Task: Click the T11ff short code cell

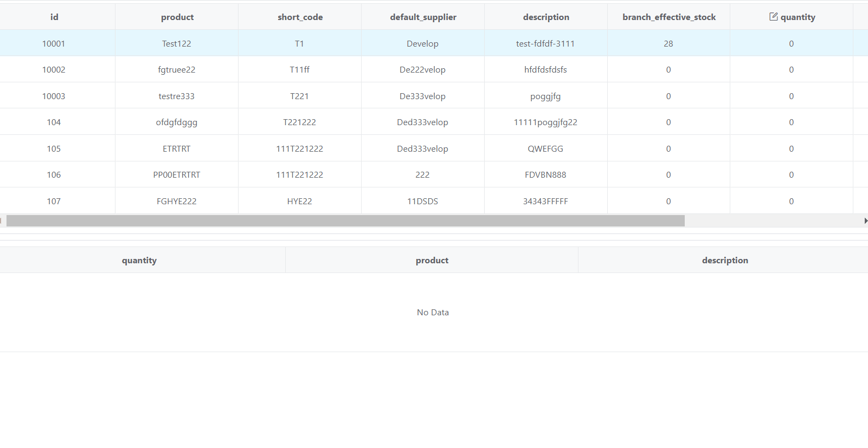Action: [x=300, y=69]
